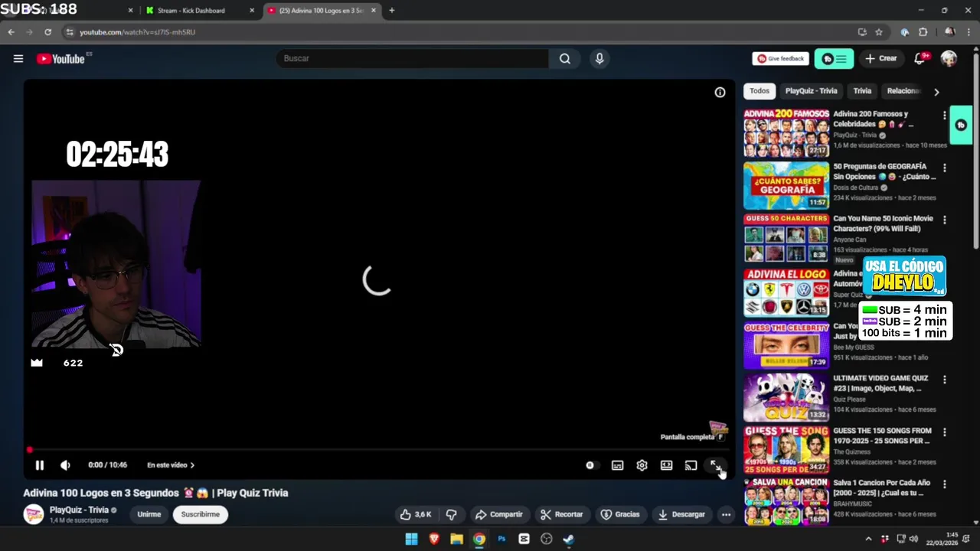This screenshot has height=551, width=980.
Task: Bookmark the page with the star
Action: point(879,32)
